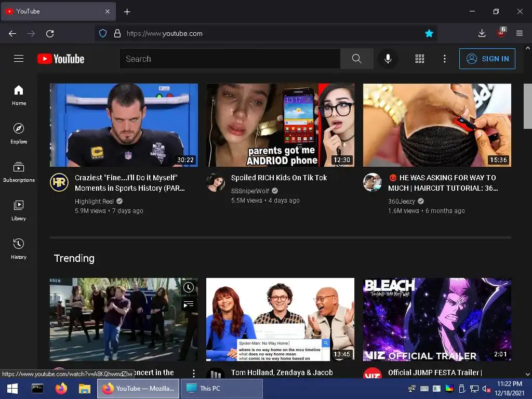Open Subscriptions in the sidebar

pos(19,172)
